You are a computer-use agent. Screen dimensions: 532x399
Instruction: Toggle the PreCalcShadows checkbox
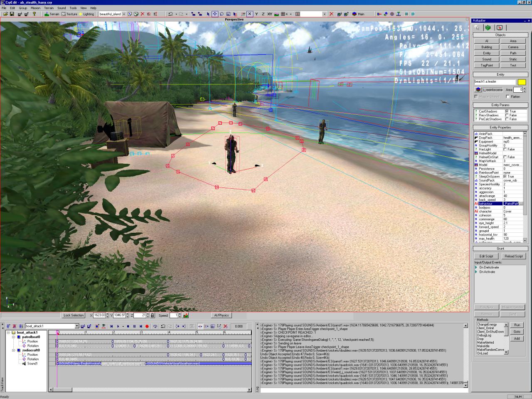[x=507, y=119]
